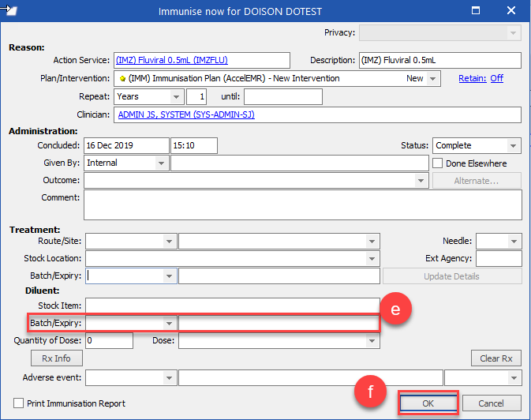Open the ADMIN JS, SYSTEM clinician link
This screenshot has height=420, width=531.
coord(186,114)
